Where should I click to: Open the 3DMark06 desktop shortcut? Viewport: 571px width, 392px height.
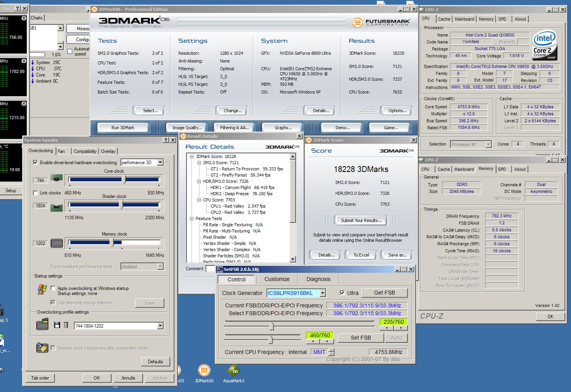click(204, 374)
